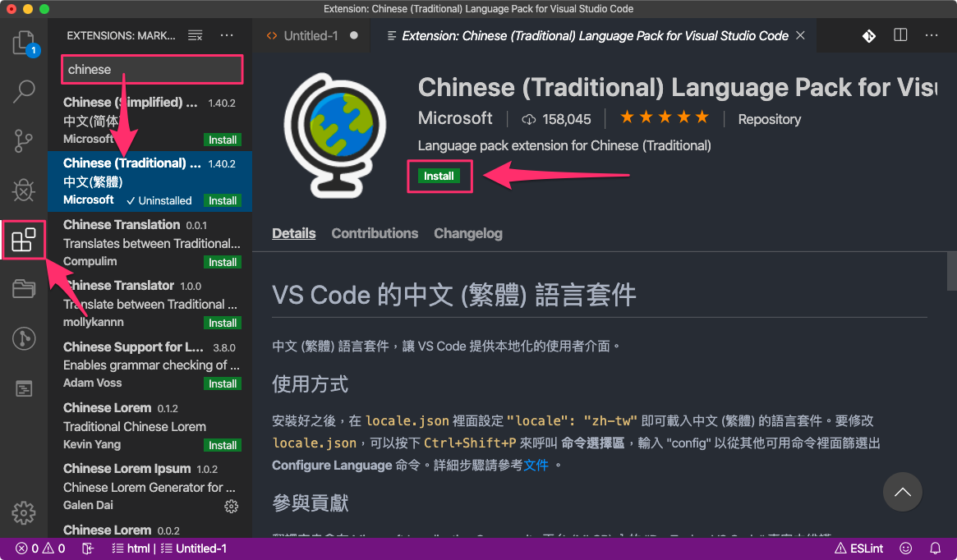Open the list panel icon in the activity bar
This screenshot has height=560, width=957.
coord(24,388)
